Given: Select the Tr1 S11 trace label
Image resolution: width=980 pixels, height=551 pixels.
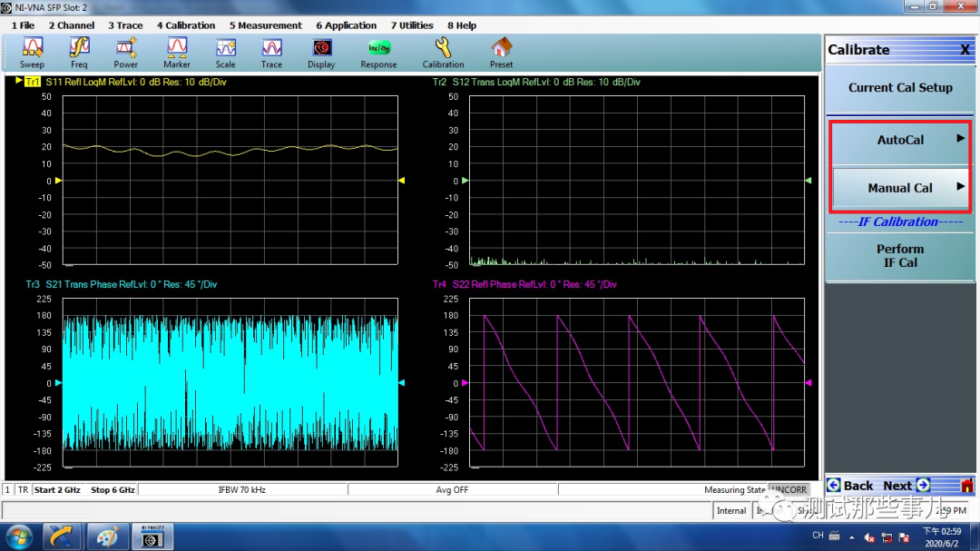Looking at the screenshot, I should [x=125, y=82].
